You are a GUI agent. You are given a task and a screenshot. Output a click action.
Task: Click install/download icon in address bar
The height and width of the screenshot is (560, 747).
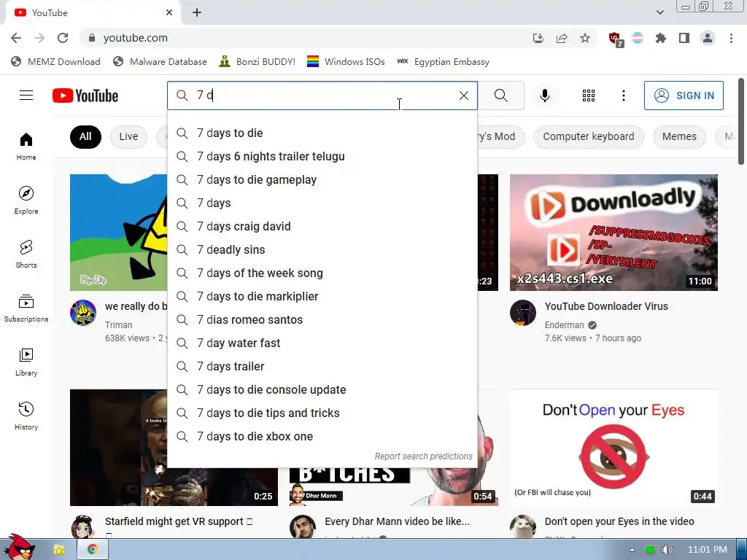pos(538,38)
